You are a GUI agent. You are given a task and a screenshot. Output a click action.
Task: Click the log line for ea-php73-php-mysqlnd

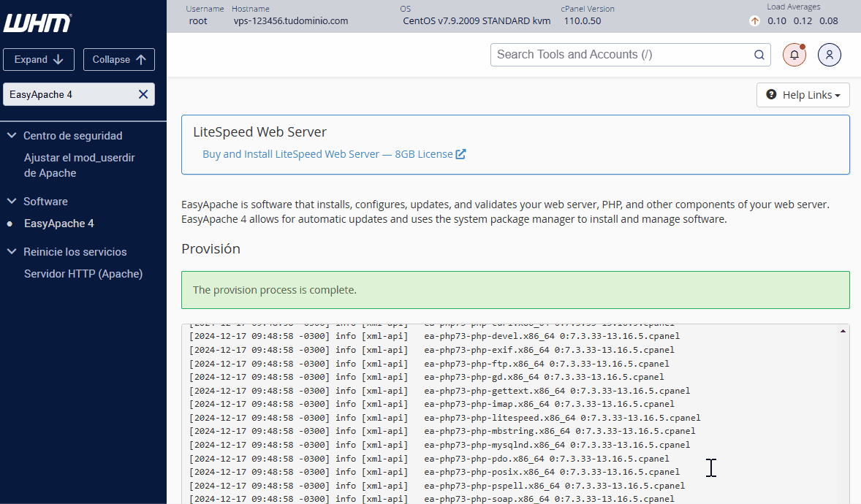pos(439,445)
